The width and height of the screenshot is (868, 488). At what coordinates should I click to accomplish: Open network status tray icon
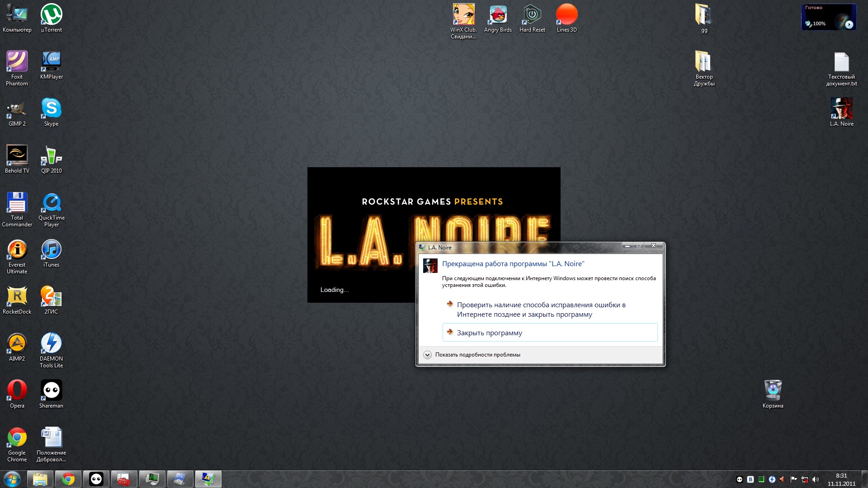(805, 479)
